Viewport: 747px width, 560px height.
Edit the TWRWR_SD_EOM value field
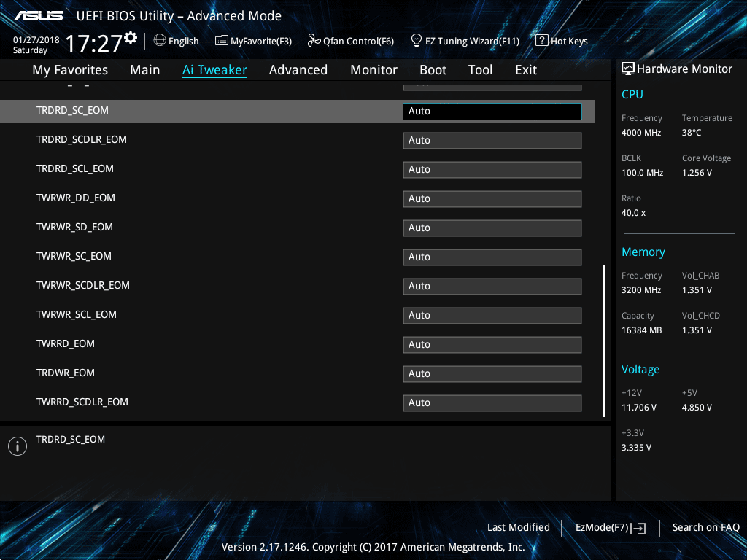click(x=492, y=228)
